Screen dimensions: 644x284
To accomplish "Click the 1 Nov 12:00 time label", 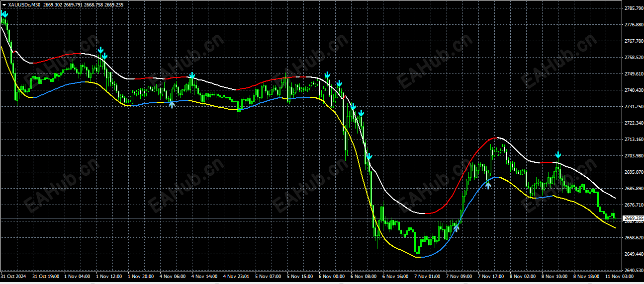I will 110,277.
